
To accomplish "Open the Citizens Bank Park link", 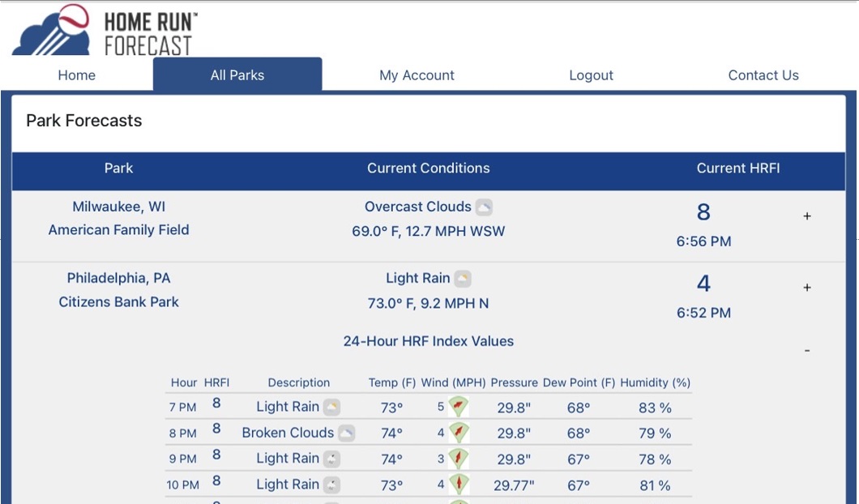I will (118, 302).
